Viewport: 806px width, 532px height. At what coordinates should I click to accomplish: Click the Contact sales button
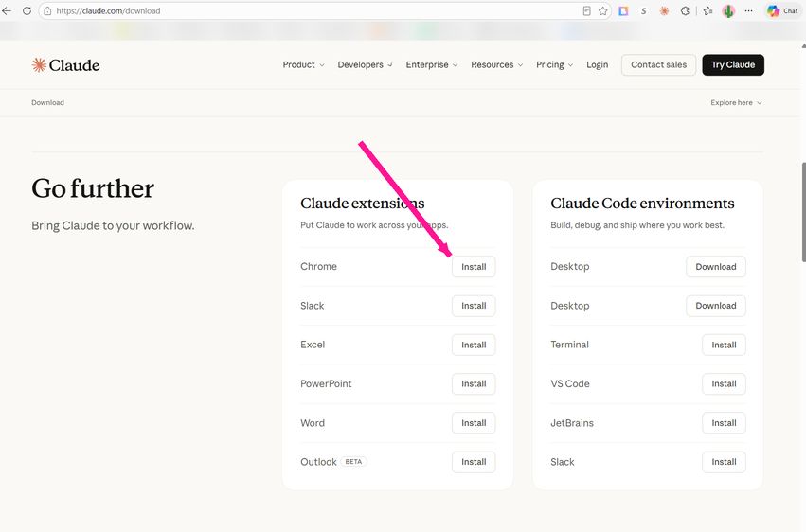click(x=658, y=64)
